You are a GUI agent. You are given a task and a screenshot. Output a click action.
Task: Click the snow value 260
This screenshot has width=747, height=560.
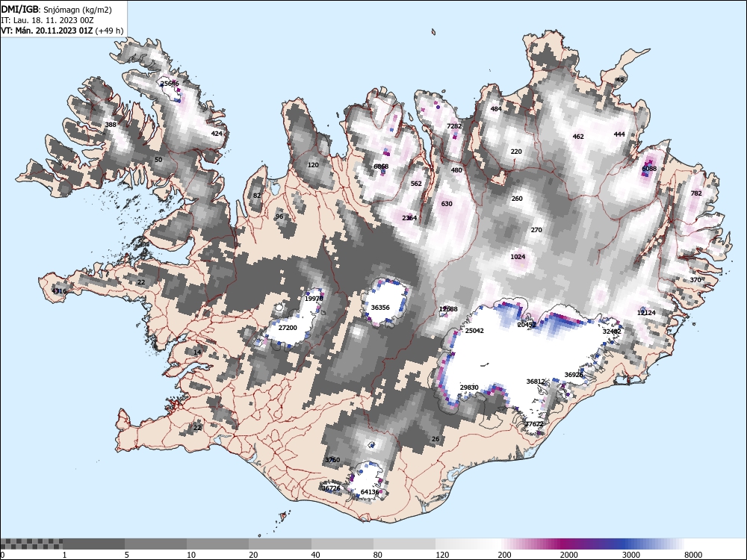point(517,199)
